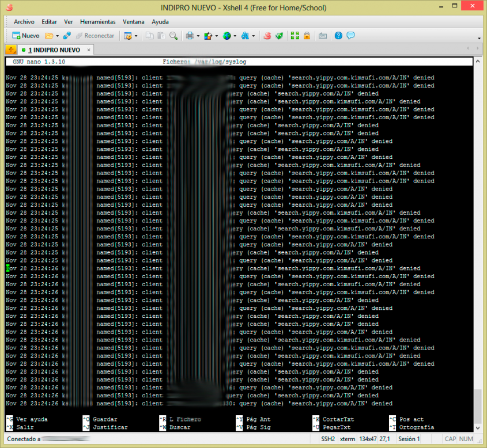Viewport: 487px width, 448px height.
Task: Click the CAP indicator
Action: [x=450, y=439]
